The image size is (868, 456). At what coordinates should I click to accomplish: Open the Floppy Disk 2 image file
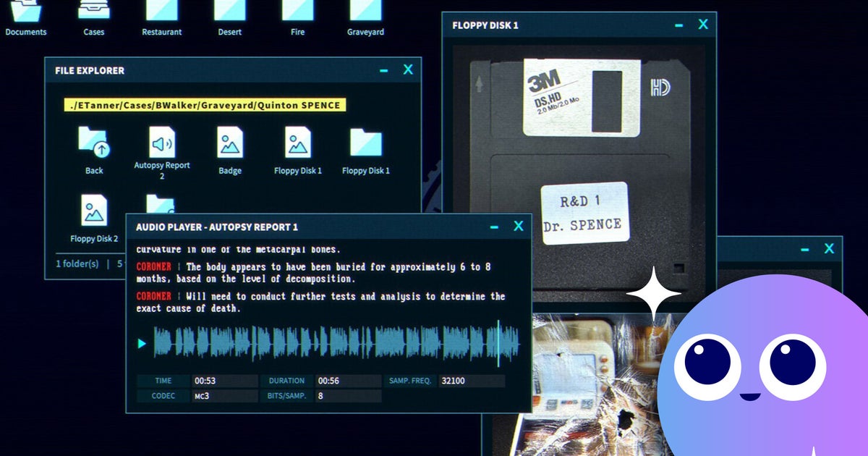94,211
